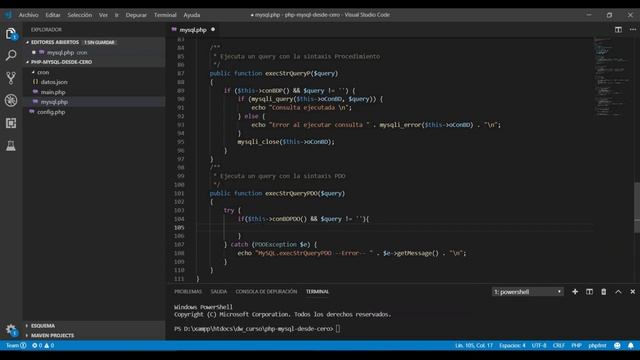Open the Extensions view icon
The image size is (640, 360).
click(11, 123)
